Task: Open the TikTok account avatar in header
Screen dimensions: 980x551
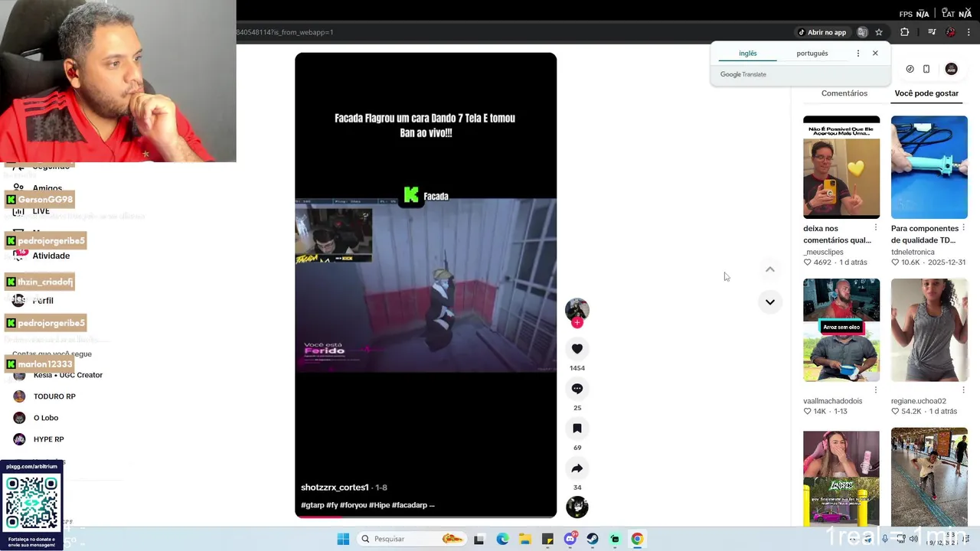Action: (951, 69)
